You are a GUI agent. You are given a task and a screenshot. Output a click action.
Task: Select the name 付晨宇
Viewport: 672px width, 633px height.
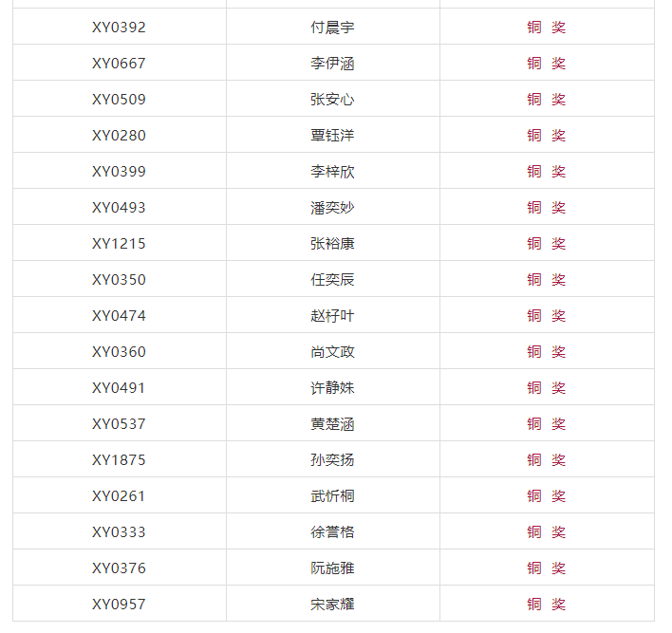332,28
